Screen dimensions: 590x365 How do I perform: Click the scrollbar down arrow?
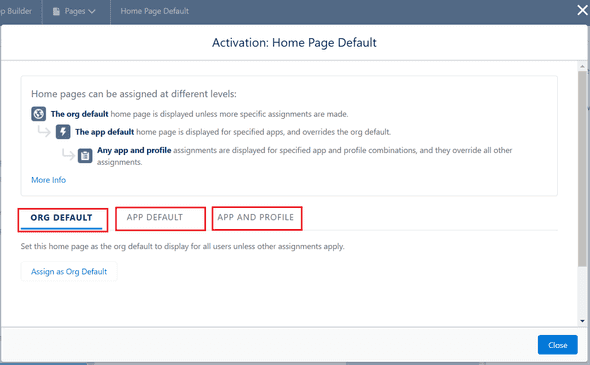click(x=582, y=321)
